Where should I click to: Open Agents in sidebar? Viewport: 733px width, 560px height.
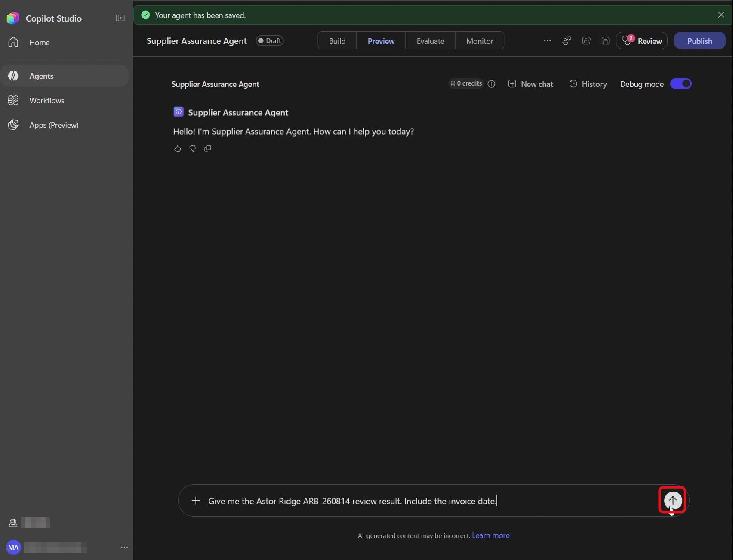pyautogui.click(x=65, y=76)
